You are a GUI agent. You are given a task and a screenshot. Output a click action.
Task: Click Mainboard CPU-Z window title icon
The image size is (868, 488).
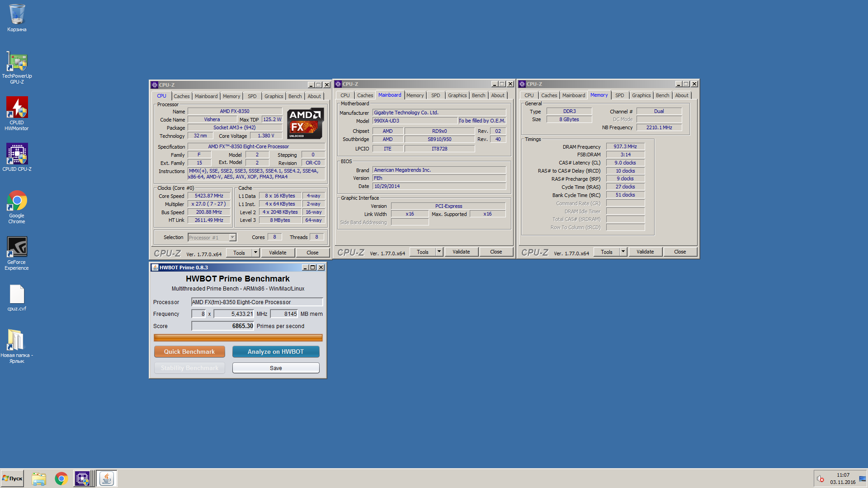[338, 84]
